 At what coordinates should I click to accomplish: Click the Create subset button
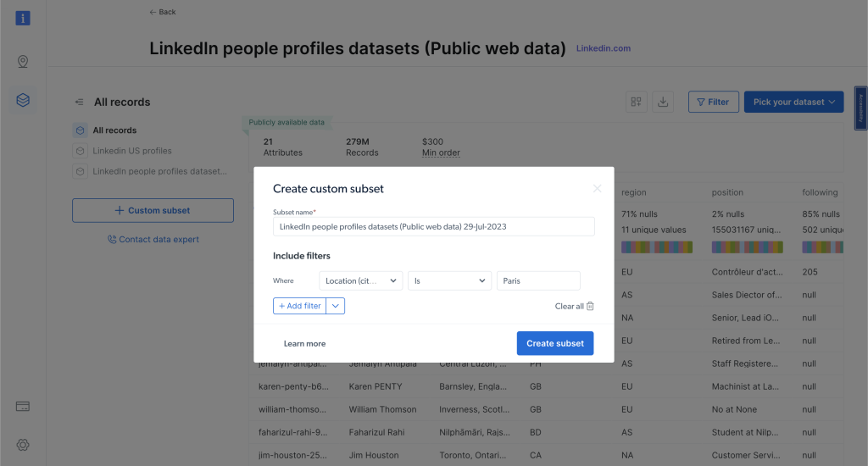point(555,343)
